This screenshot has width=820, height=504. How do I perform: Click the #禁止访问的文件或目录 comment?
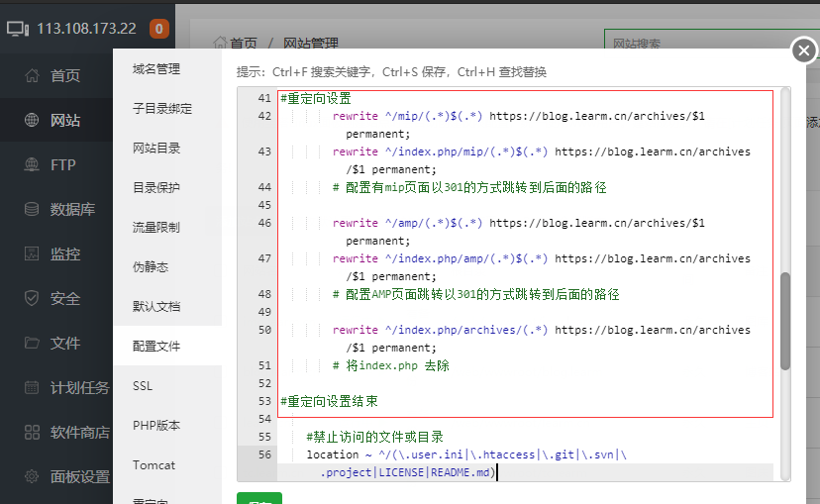point(375,437)
